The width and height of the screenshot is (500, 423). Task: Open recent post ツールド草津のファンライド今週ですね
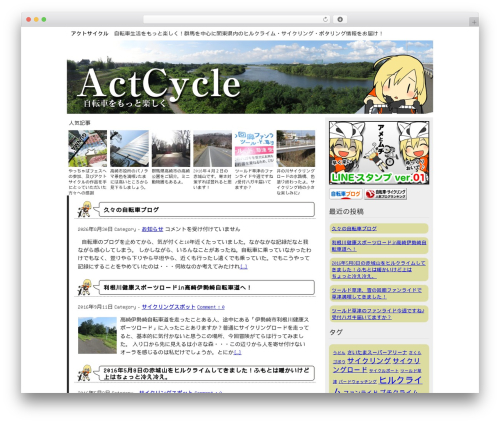[378, 314]
